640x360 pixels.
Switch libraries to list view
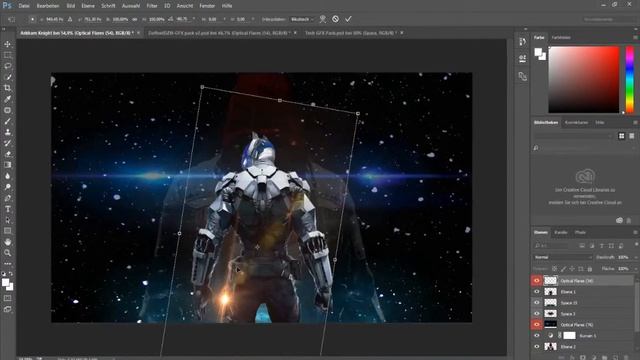(631, 136)
